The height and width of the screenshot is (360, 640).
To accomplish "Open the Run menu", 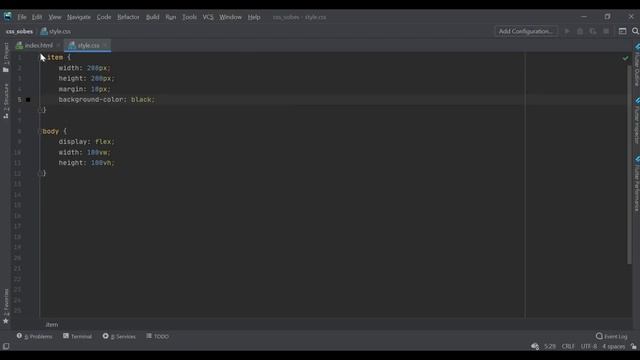I will point(171,17).
